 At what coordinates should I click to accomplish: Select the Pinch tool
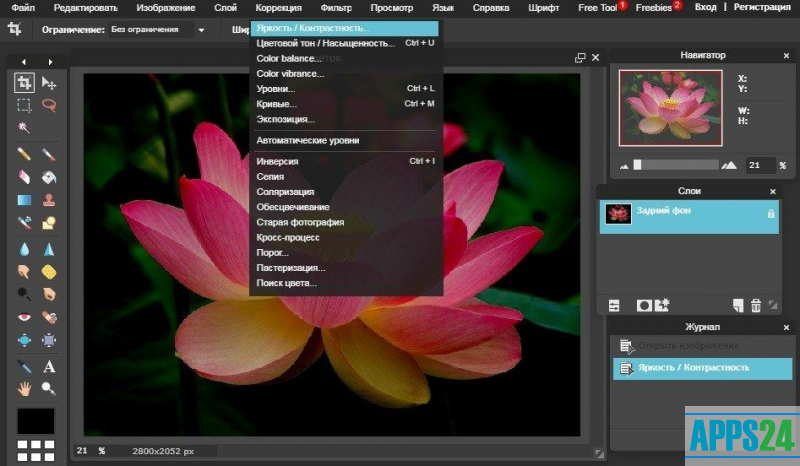coord(49,340)
